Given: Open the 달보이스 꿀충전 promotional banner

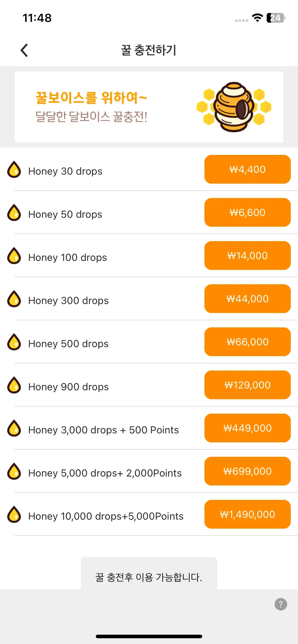Looking at the screenshot, I should pos(149,107).
